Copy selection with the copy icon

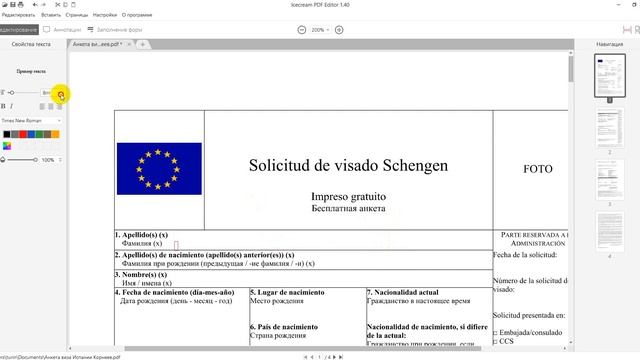click(x=65, y=4)
